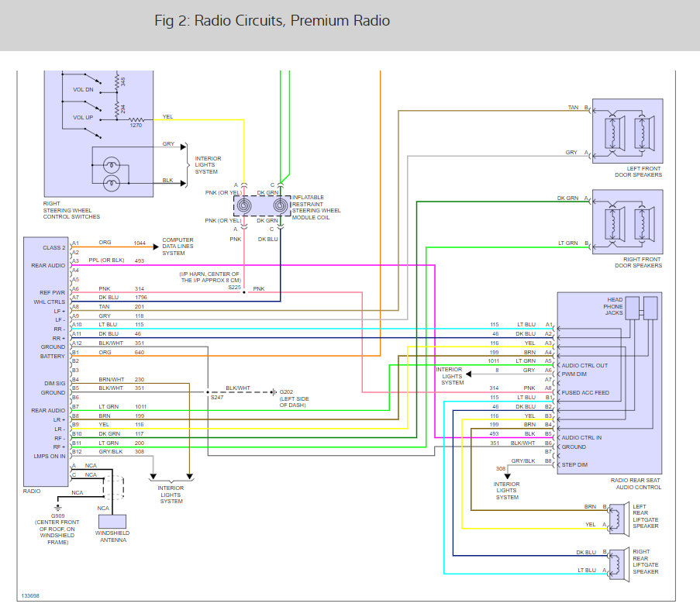Click the right front door speakers symbol
The image size is (700, 614).
(627, 222)
